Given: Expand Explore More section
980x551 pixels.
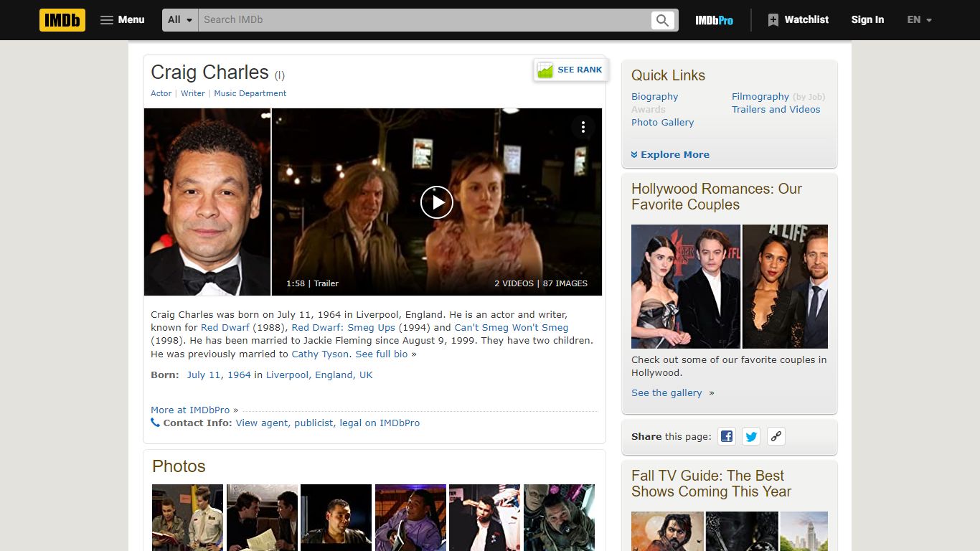Looking at the screenshot, I should [x=670, y=154].
